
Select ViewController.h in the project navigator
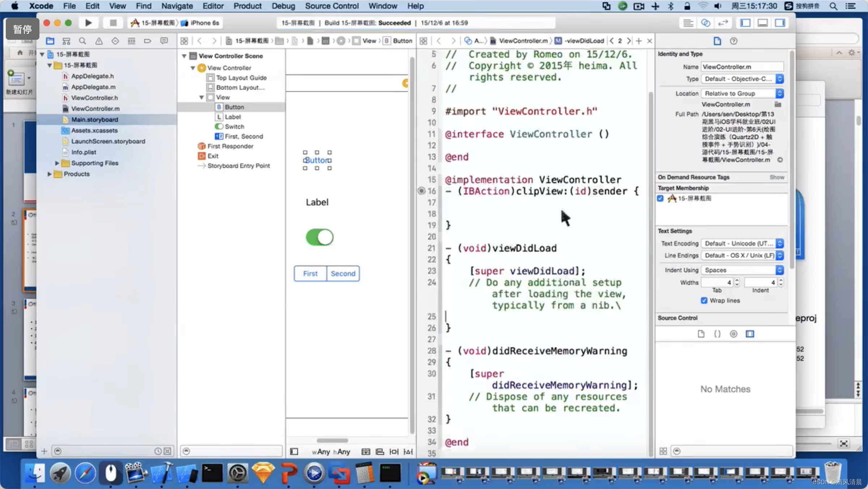(x=94, y=98)
